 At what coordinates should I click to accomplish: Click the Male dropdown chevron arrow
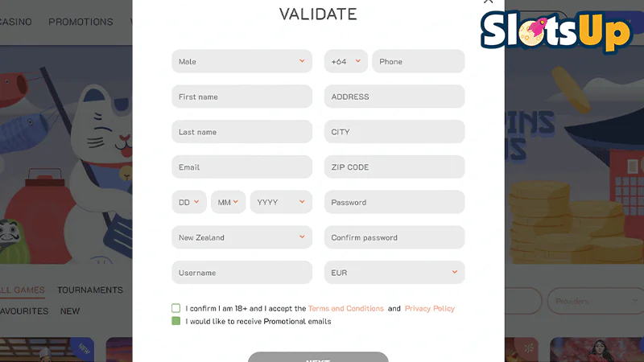point(302,61)
